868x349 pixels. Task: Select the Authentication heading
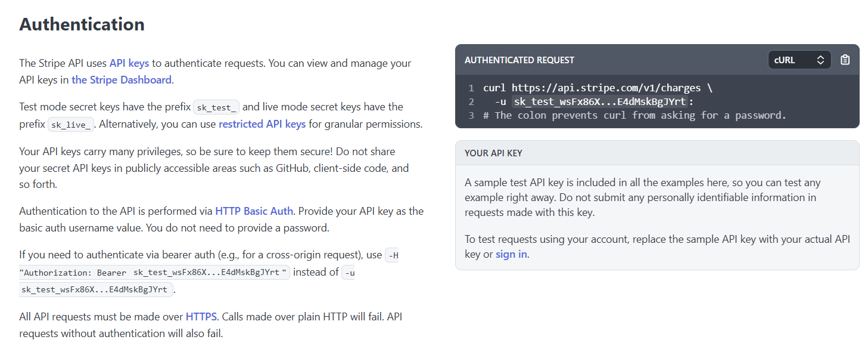[82, 24]
